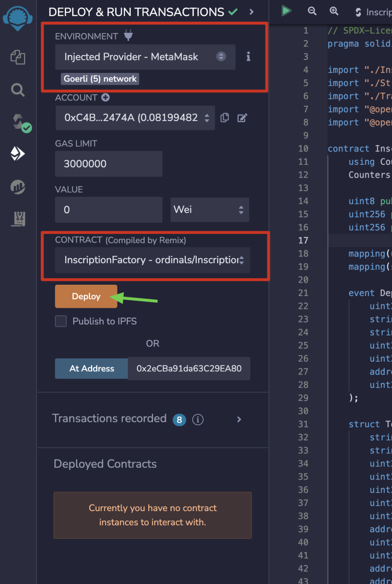392x584 pixels.
Task: Copy the selected account address
Action: [224, 118]
